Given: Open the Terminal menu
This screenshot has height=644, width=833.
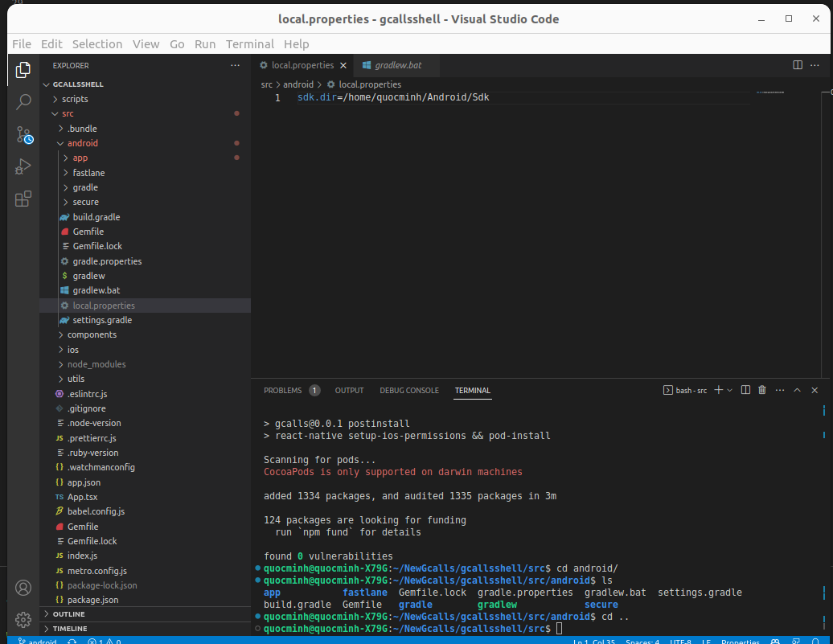Looking at the screenshot, I should [249, 44].
